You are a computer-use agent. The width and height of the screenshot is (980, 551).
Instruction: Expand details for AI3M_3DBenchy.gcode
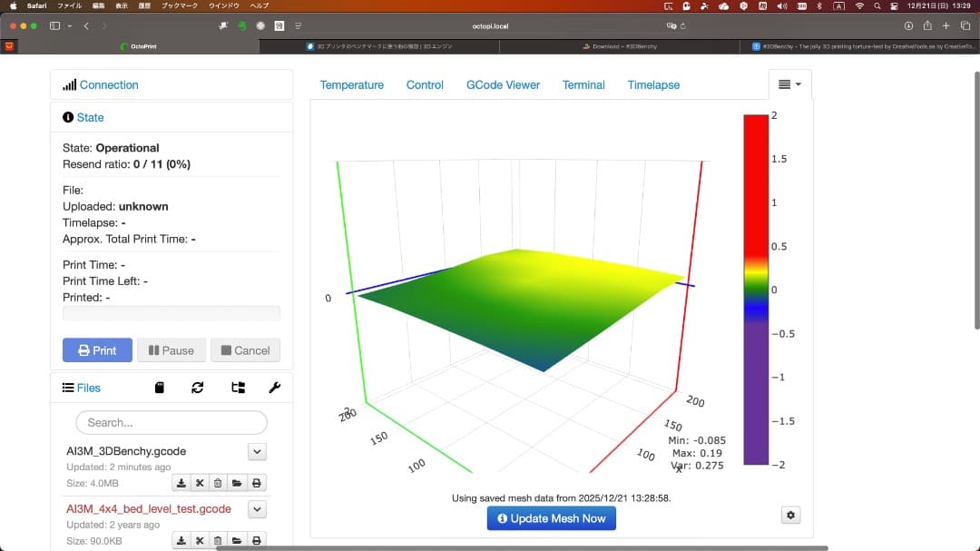pyautogui.click(x=257, y=451)
